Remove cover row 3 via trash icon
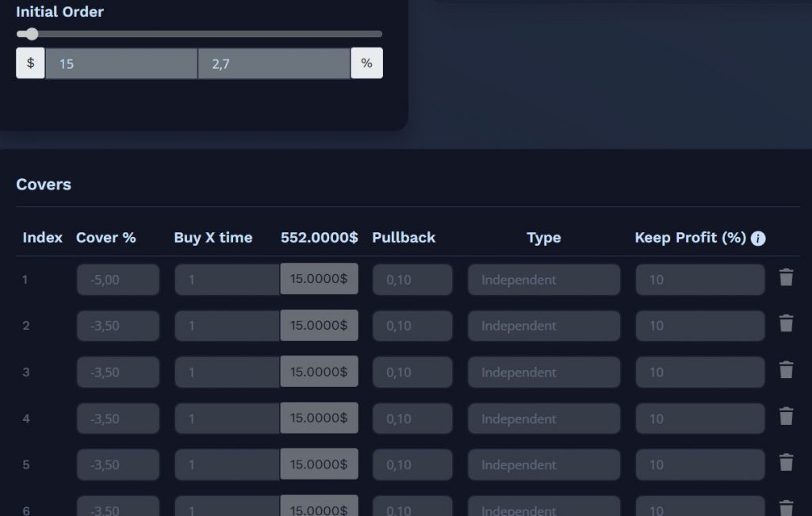 (x=786, y=370)
